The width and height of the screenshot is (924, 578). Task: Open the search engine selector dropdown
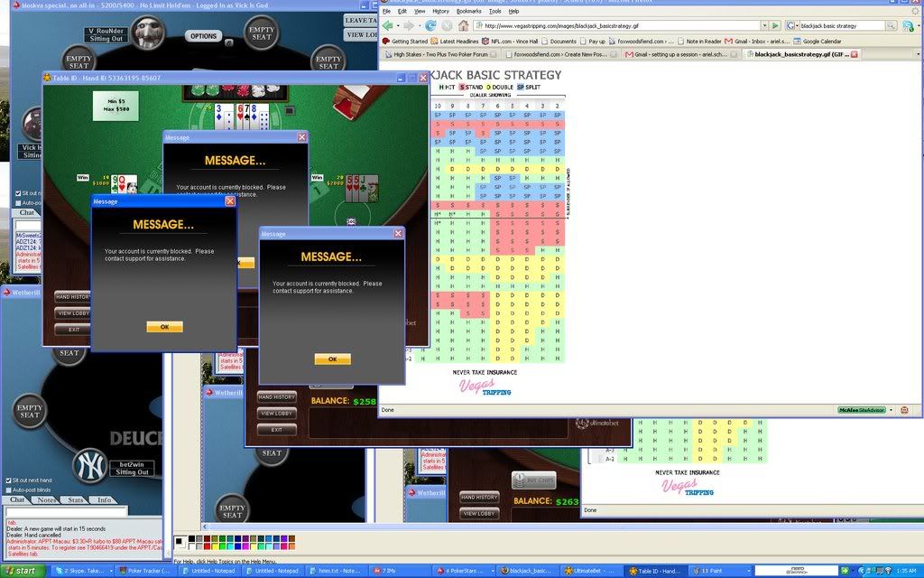click(x=791, y=26)
